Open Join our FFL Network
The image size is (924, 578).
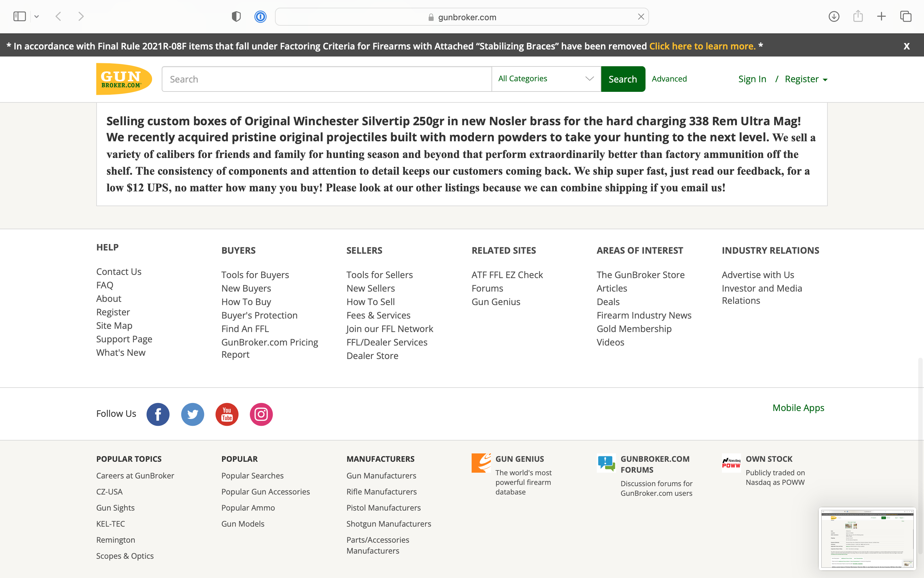389,329
